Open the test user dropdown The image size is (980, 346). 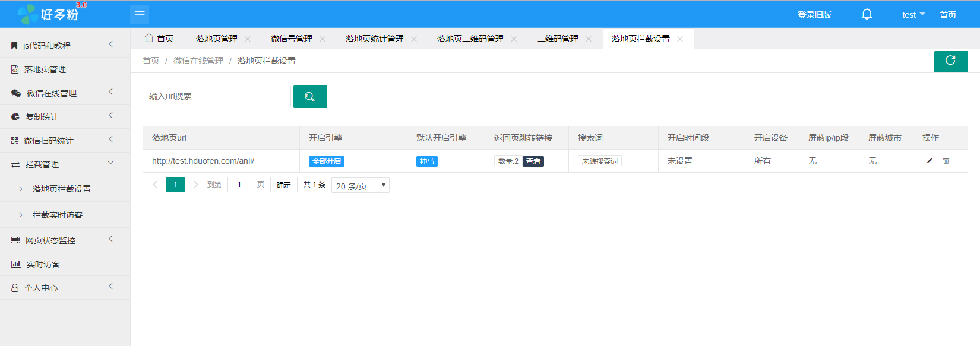tap(913, 15)
